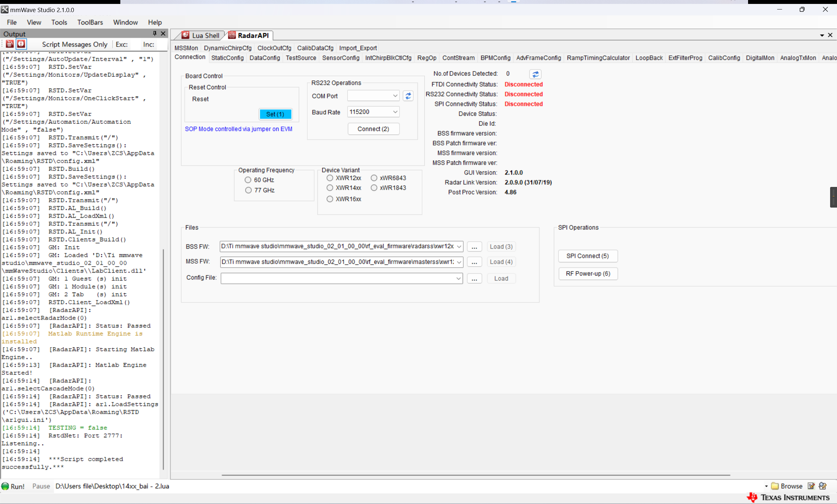Viewport: 837px width, 504px height.
Task: Open the Baud Rate dropdown
Action: (x=395, y=112)
